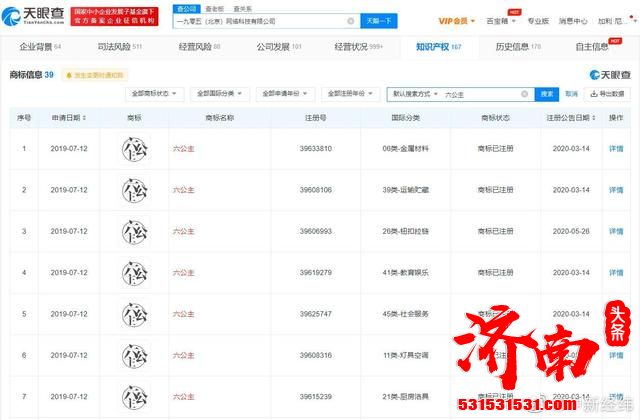
Task: Click the red official credit agency banner
Action: coord(114,16)
